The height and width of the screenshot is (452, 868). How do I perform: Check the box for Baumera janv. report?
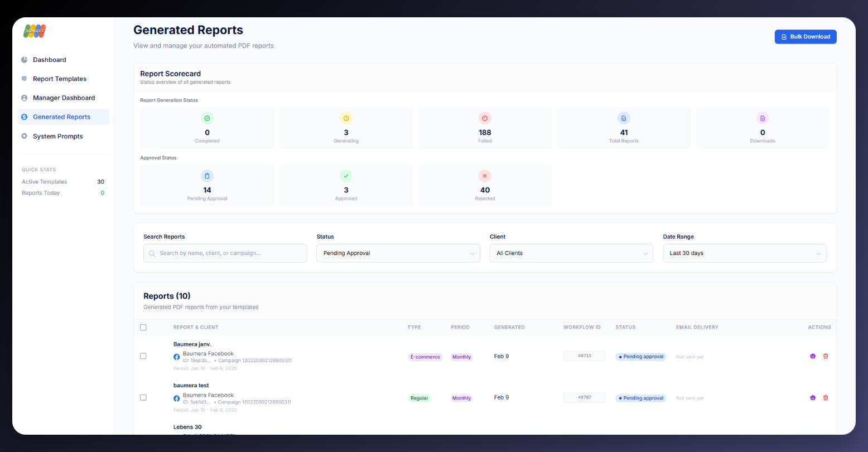pos(143,356)
